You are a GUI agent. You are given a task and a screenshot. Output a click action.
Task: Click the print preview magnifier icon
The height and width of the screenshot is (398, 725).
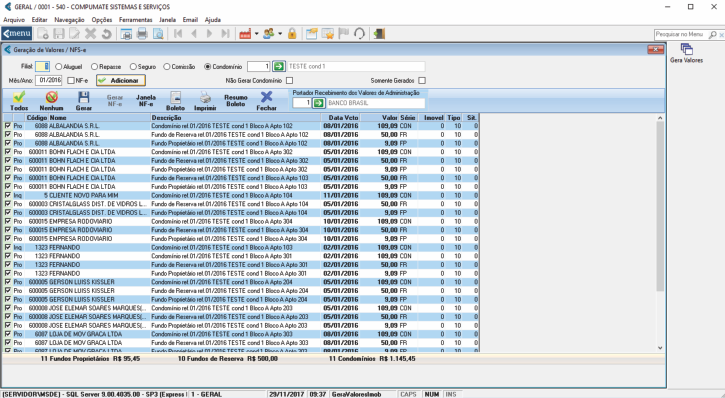coord(158,33)
